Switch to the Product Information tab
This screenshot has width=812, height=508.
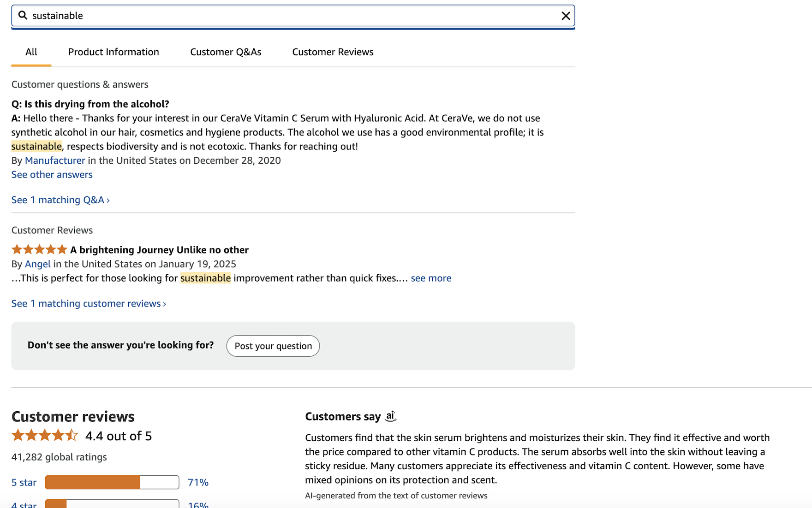(x=113, y=52)
